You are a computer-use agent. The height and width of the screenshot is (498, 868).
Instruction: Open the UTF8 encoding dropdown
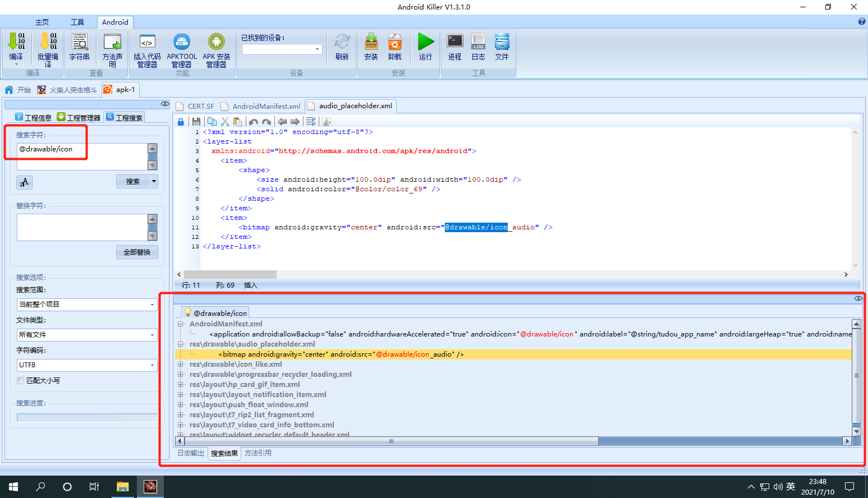[87, 365]
